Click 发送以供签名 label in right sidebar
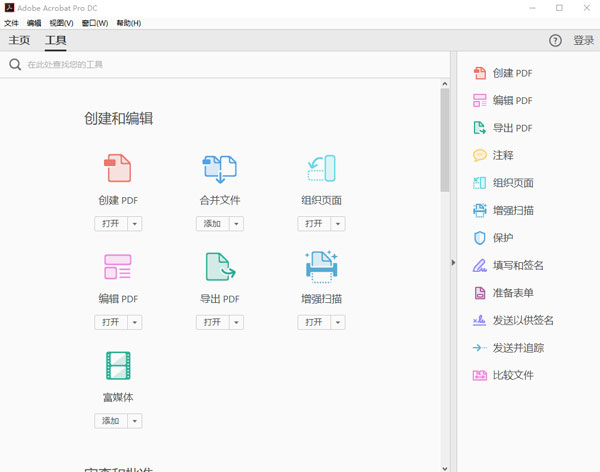The height and width of the screenshot is (472, 600). point(523,320)
